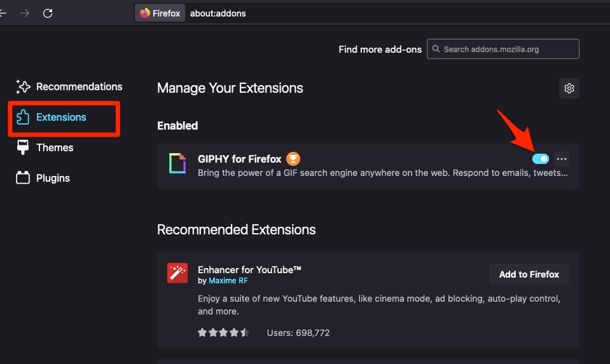Click the Extensions puzzle piece icon
The width and height of the screenshot is (610, 364).
click(22, 117)
